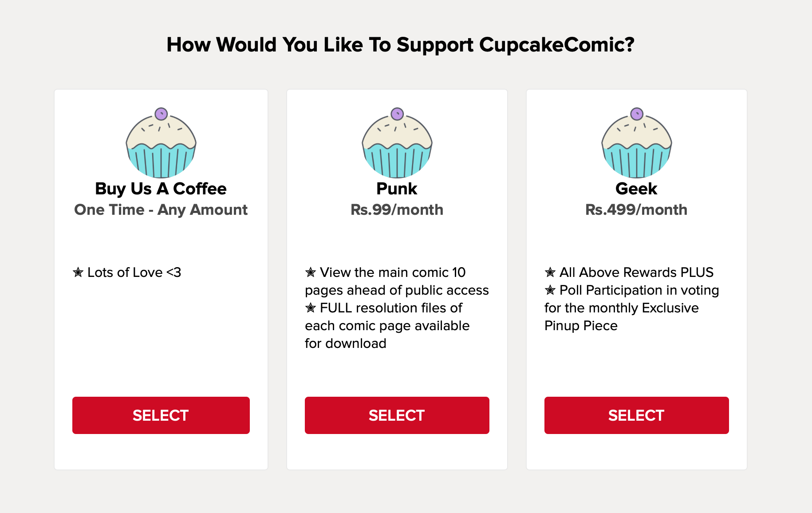
Task: Click the star bullet beside Lots of Love
Action: (x=78, y=272)
